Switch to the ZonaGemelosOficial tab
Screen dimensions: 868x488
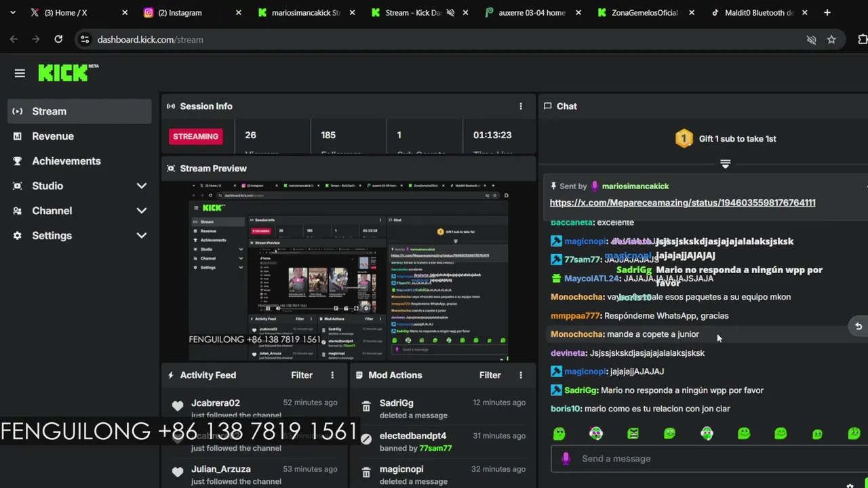644,12
